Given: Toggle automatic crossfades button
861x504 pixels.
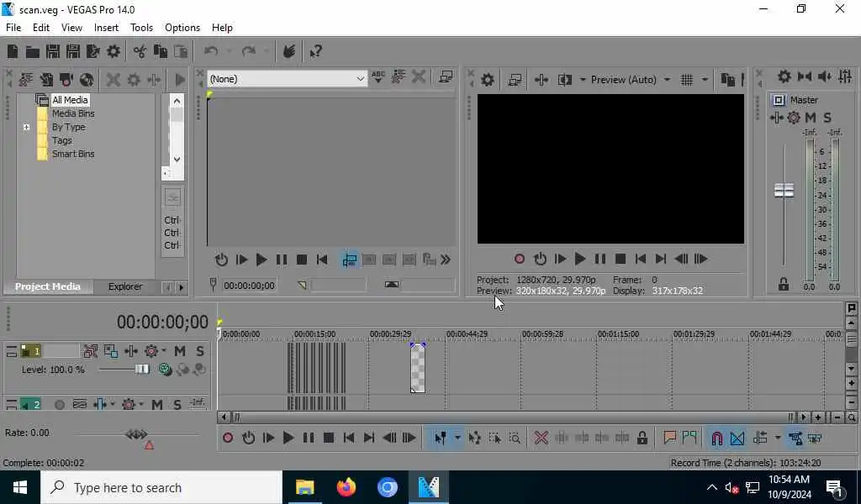Looking at the screenshot, I should 737,438.
